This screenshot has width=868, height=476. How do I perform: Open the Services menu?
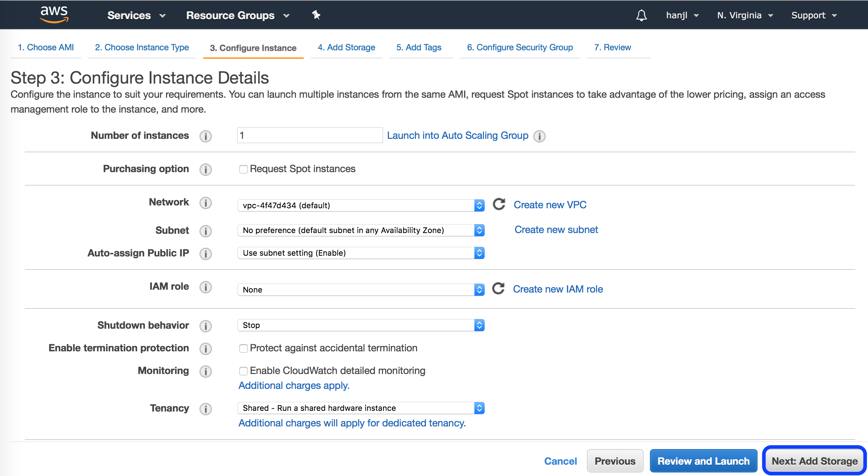click(136, 15)
